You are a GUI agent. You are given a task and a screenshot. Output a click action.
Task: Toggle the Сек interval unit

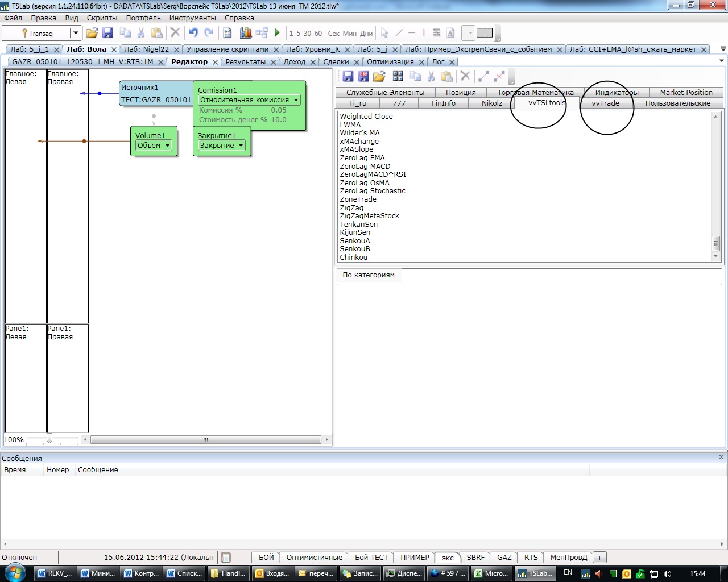tap(334, 34)
